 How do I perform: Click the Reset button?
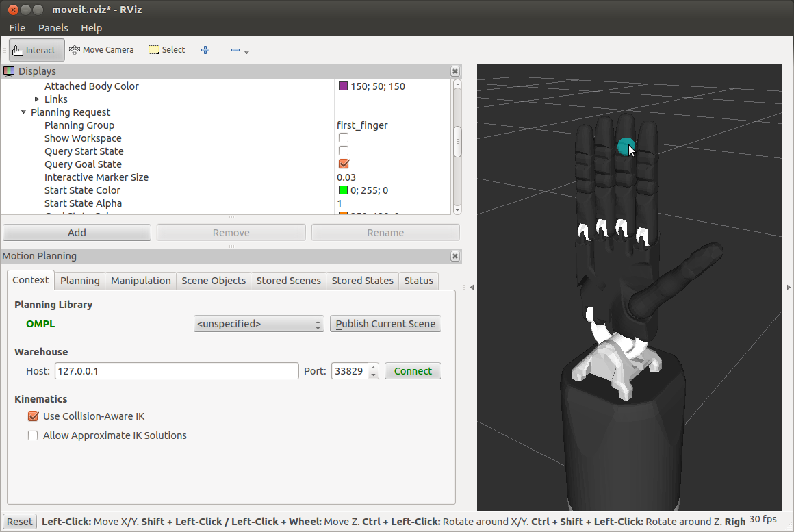coord(19,522)
